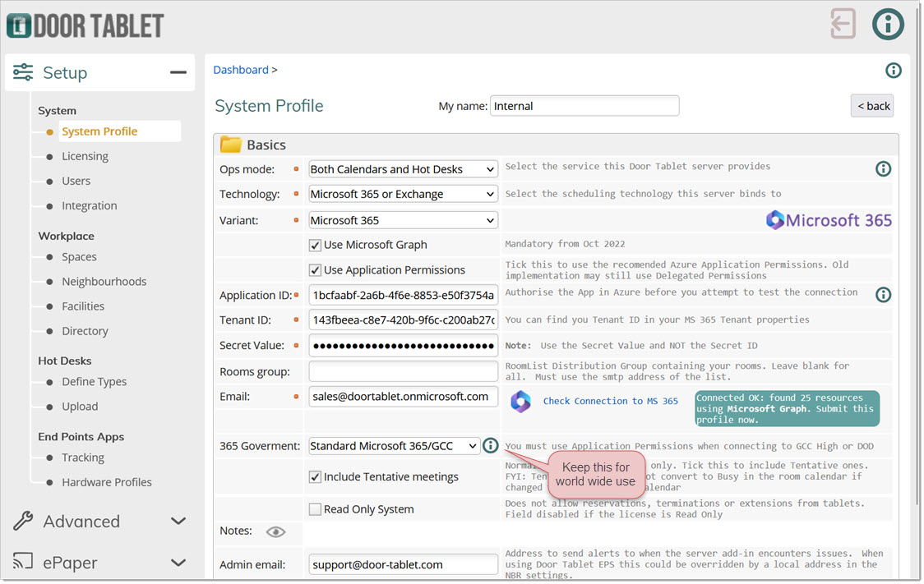
Task: Open Licensing in sidebar
Action: (x=85, y=156)
